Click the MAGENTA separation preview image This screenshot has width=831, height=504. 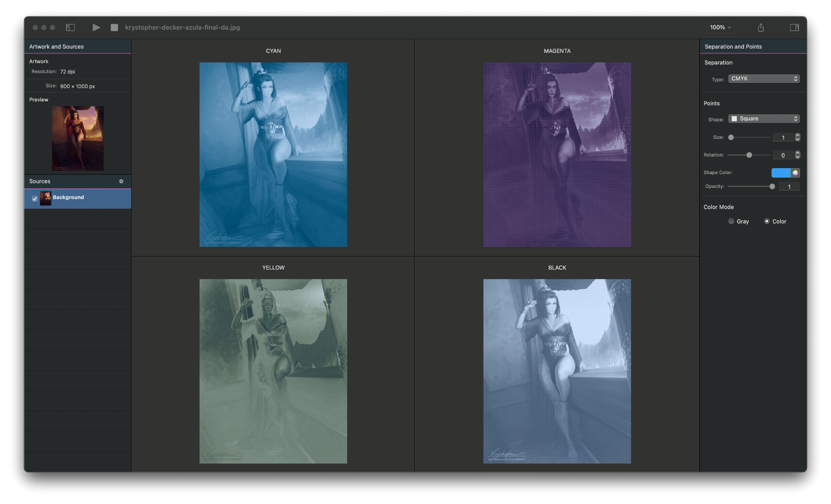click(x=557, y=155)
